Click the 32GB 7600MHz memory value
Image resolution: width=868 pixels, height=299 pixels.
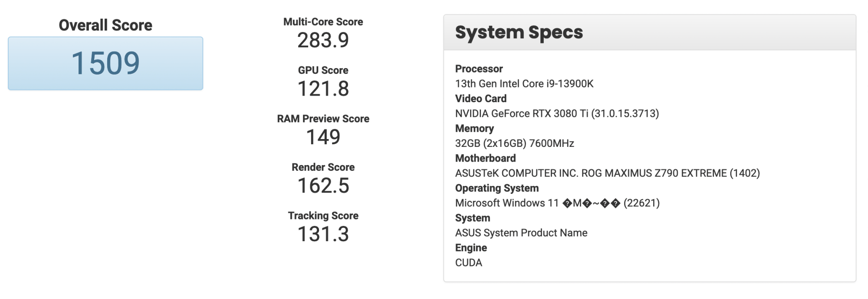click(514, 143)
